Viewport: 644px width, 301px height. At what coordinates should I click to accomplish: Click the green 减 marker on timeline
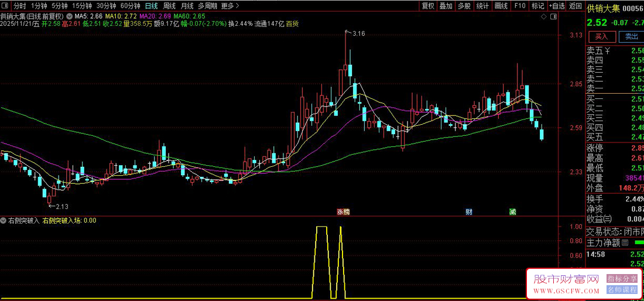513,211
